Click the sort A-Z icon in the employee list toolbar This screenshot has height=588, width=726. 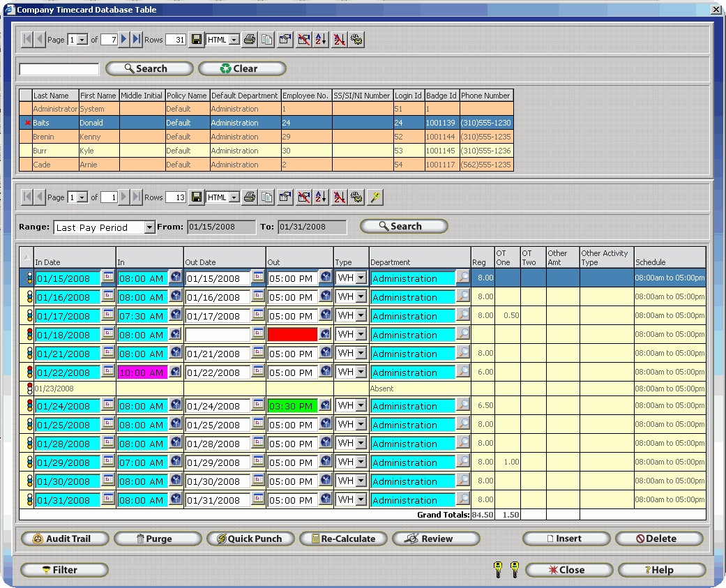pyautogui.click(x=322, y=40)
